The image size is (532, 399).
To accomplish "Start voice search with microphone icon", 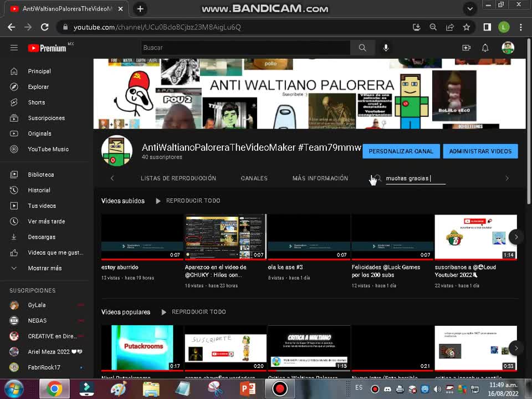I will pos(386,48).
